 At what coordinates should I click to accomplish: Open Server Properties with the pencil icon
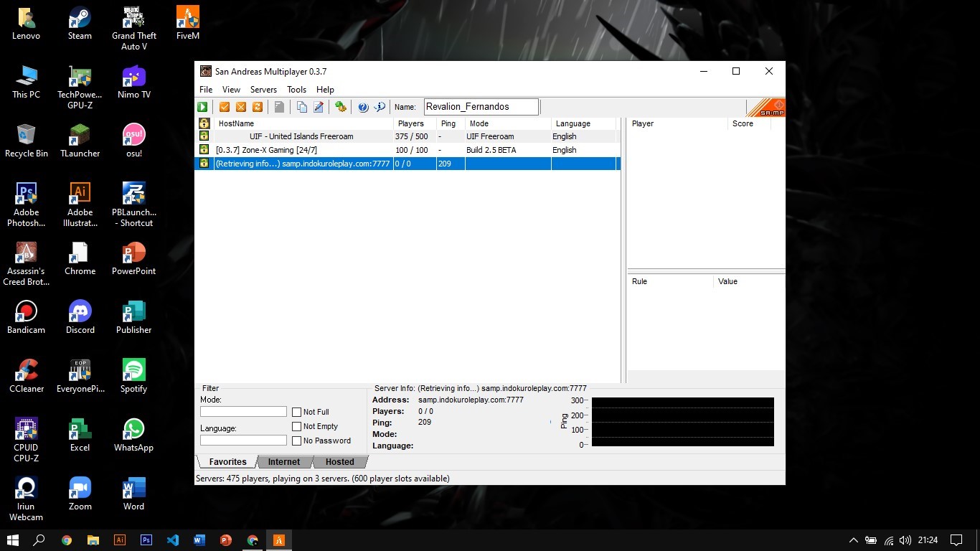pyautogui.click(x=319, y=107)
